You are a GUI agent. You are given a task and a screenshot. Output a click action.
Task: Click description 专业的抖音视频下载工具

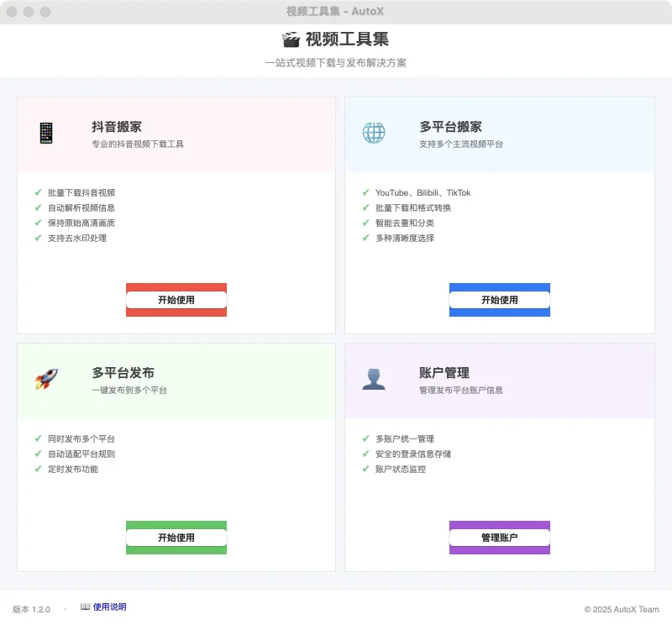[x=138, y=144]
